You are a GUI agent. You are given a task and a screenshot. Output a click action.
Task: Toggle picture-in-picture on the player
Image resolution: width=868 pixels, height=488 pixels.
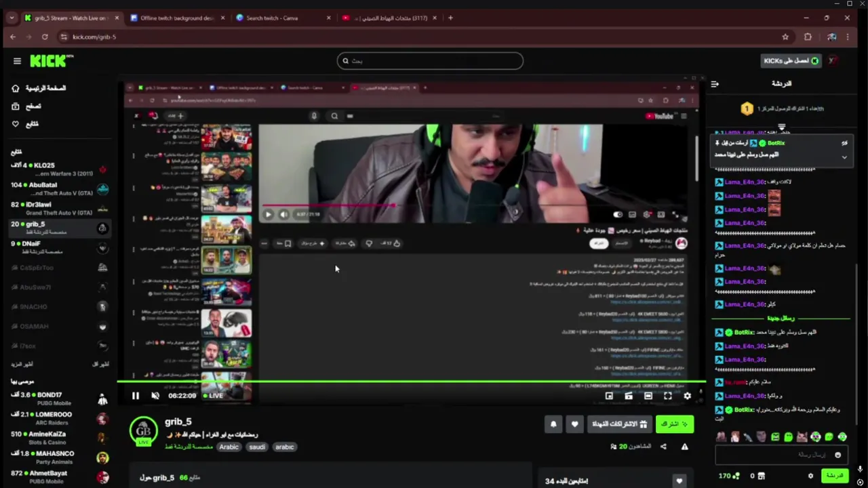click(x=609, y=396)
